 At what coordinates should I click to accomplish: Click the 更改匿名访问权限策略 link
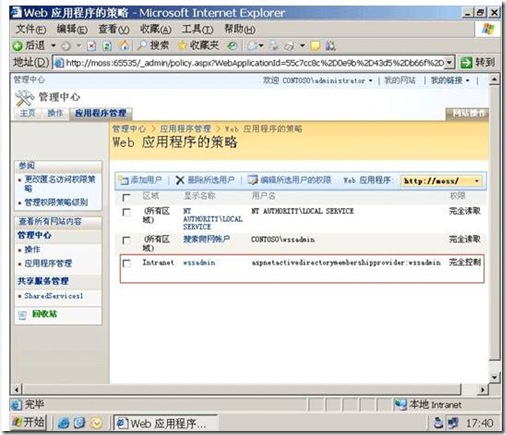click(60, 183)
